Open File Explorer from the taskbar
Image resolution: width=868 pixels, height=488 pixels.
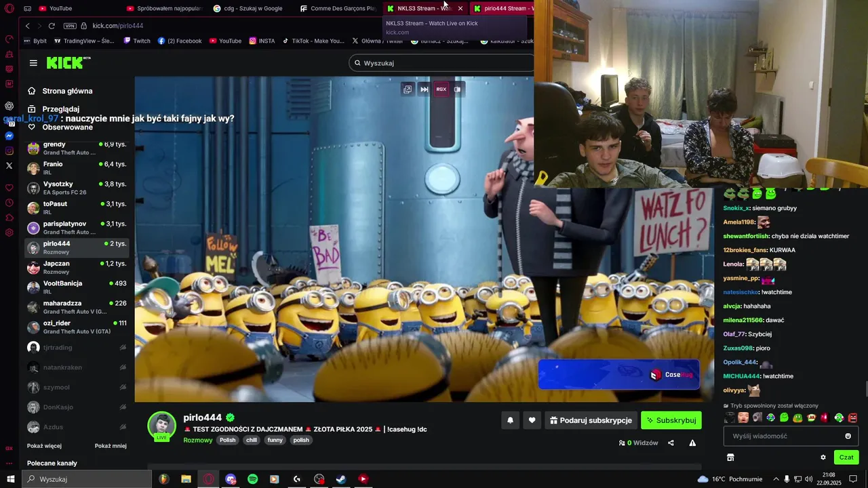[x=186, y=479]
